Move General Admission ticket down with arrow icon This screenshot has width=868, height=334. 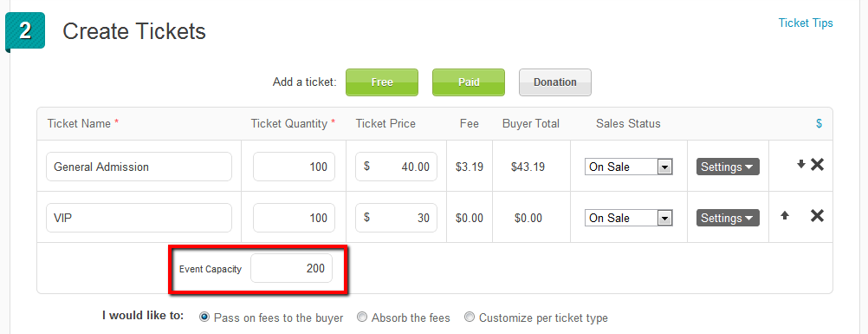801,164
